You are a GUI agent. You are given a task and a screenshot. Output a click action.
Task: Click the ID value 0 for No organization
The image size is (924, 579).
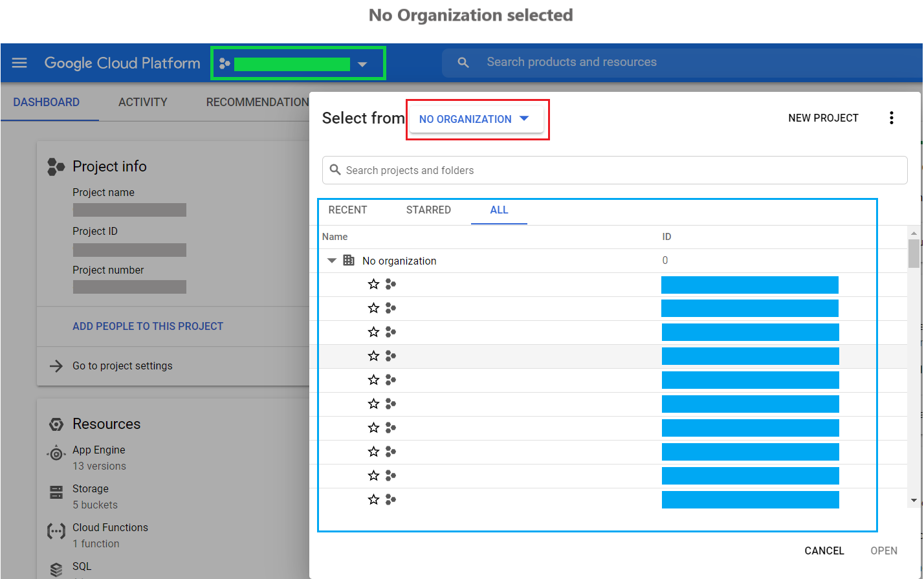coord(665,260)
